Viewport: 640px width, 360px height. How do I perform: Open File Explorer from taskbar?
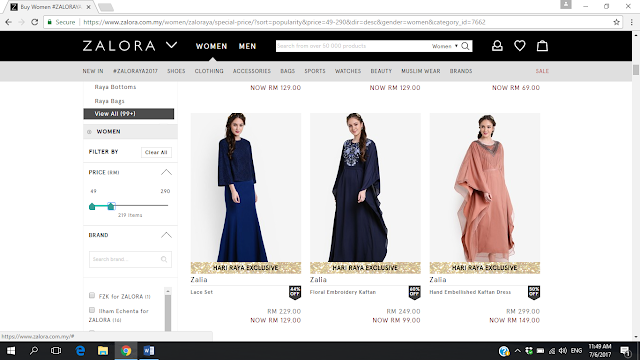coord(103,351)
